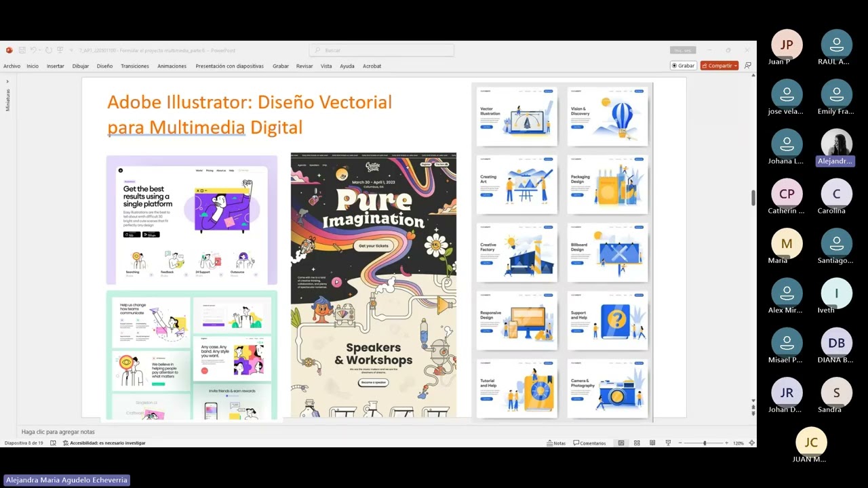This screenshot has height=488, width=868.
Task: Click the 'Diapositiva 8 de 19' slide counter
Action: click(x=24, y=443)
